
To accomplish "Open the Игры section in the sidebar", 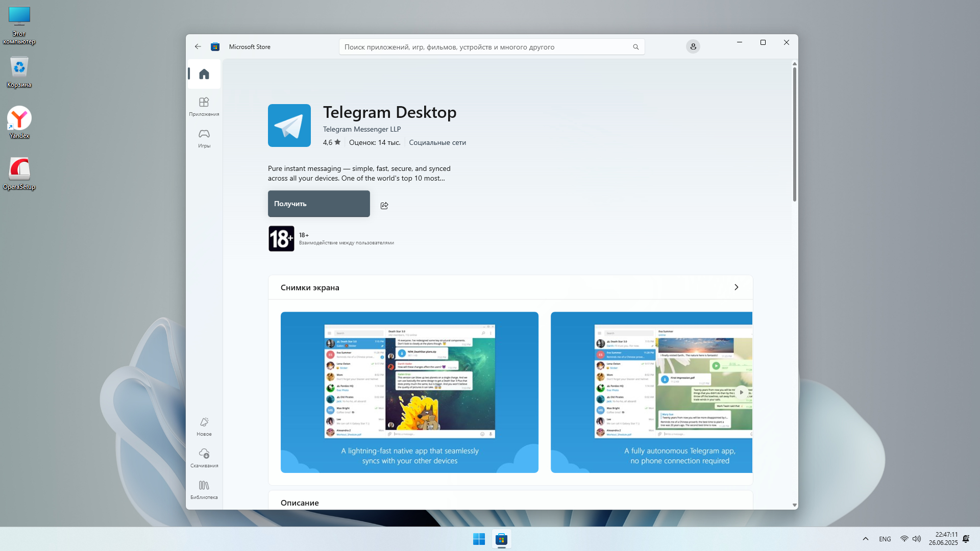I will click(204, 138).
